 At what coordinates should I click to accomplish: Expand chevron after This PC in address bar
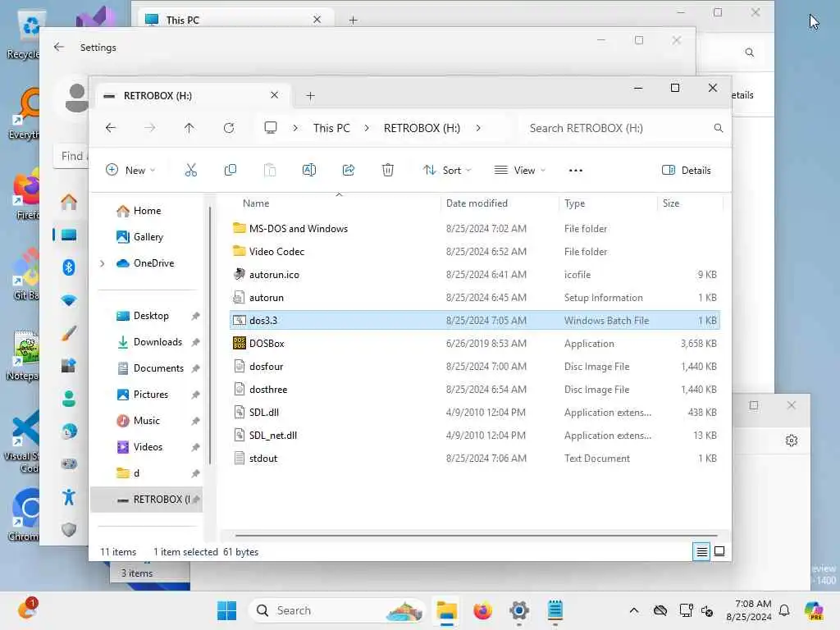(x=367, y=128)
